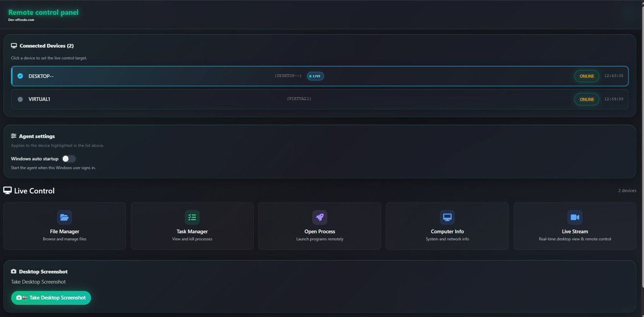Select the VIRTUAL1 device name
Screen dimensions: 644x317
39,99
